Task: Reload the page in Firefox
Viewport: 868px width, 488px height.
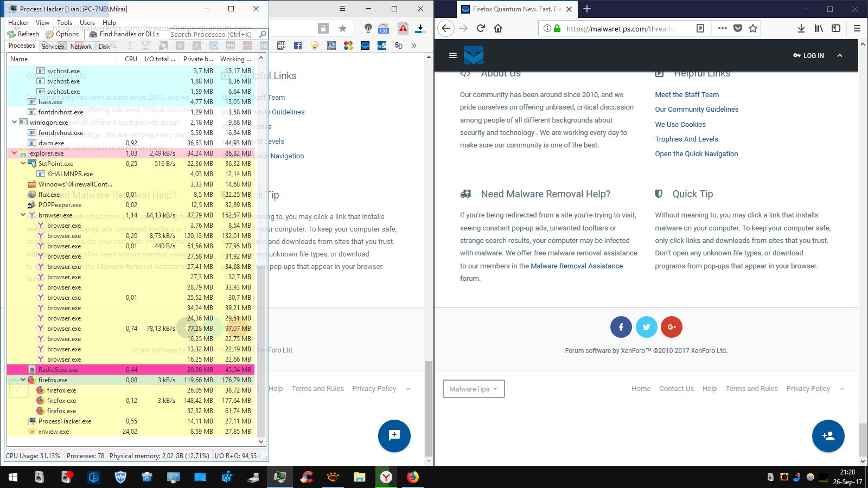Action: [481, 28]
